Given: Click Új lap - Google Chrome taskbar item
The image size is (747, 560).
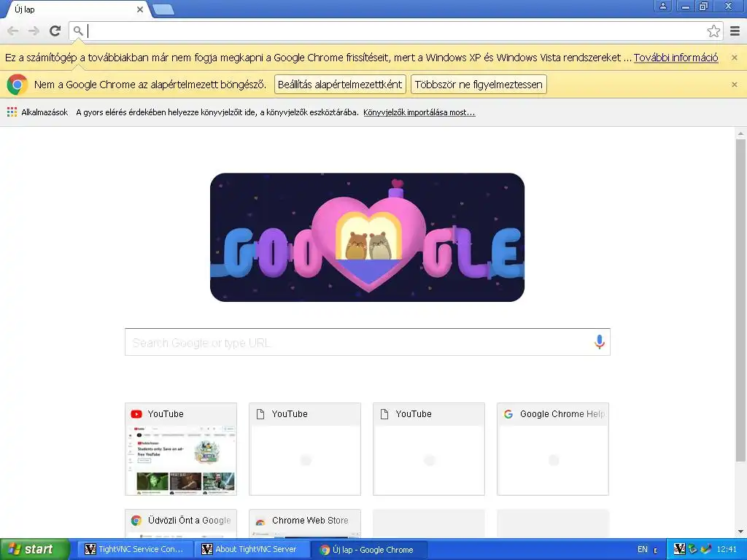Looking at the screenshot, I should 368,550.
